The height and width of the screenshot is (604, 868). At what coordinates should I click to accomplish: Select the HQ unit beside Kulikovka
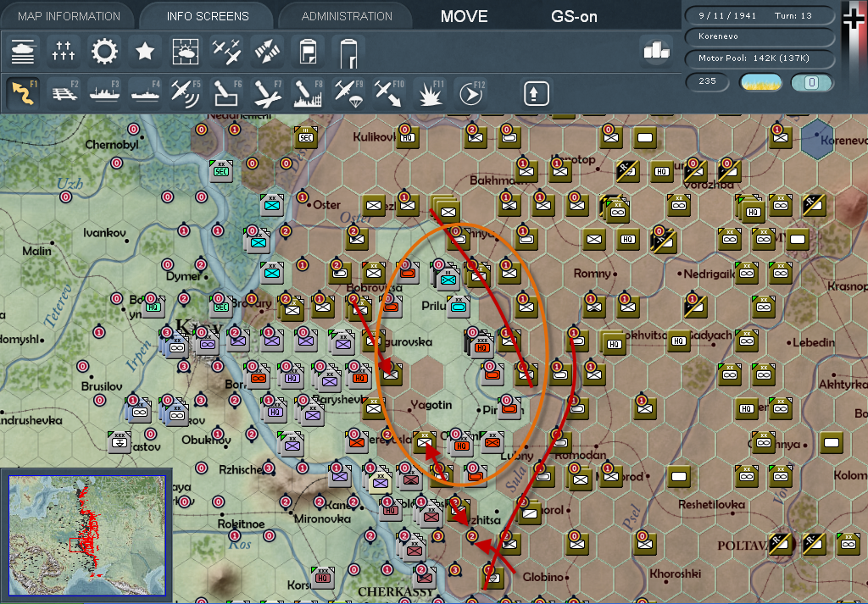(x=408, y=137)
